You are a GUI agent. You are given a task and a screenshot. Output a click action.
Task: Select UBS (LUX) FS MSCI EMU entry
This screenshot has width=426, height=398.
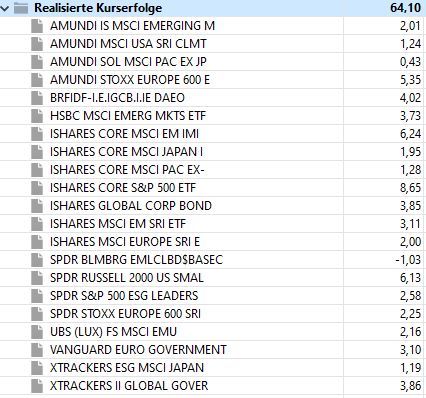(x=113, y=332)
